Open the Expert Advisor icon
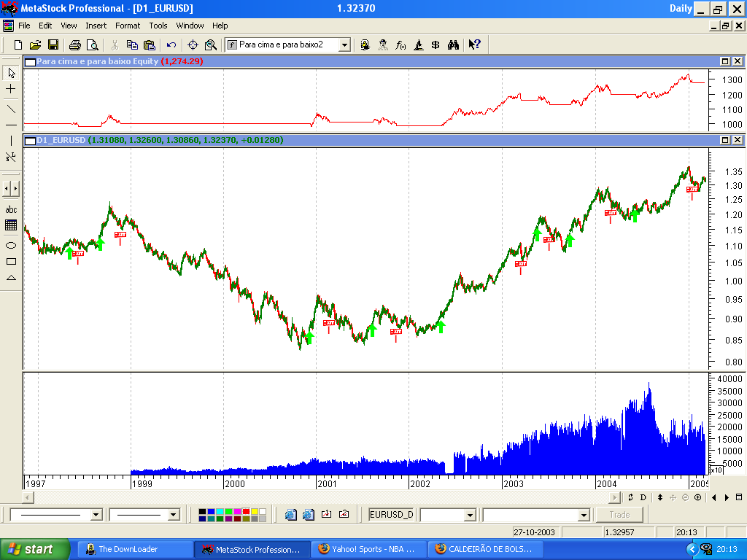The image size is (747, 560). point(382,44)
